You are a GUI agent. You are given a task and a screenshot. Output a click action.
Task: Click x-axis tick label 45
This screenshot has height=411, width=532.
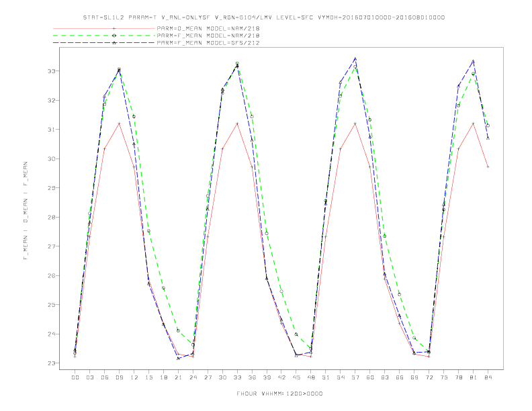pyautogui.click(x=296, y=377)
